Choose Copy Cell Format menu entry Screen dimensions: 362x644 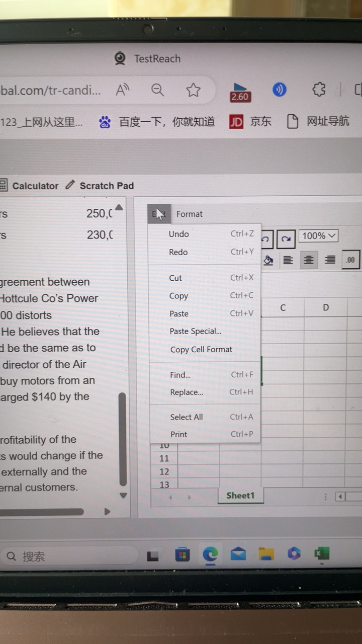pyautogui.click(x=201, y=349)
